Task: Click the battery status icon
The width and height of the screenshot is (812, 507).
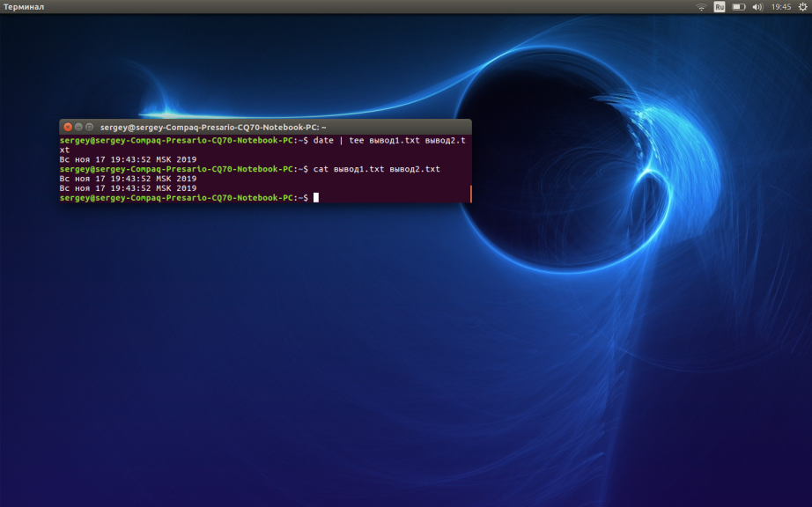Action: pyautogui.click(x=738, y=7)
